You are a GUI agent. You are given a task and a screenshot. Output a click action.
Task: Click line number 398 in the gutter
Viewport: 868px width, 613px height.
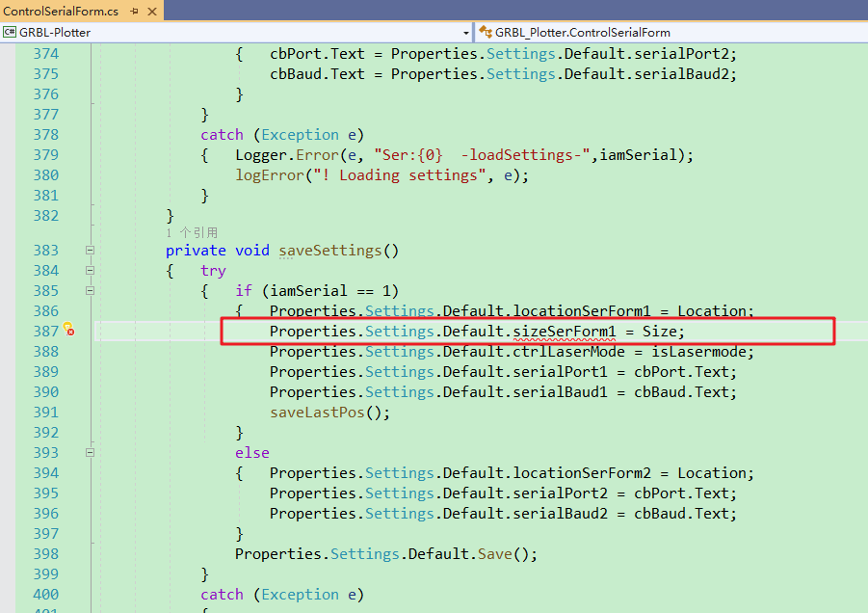click(x=45, y=554)
